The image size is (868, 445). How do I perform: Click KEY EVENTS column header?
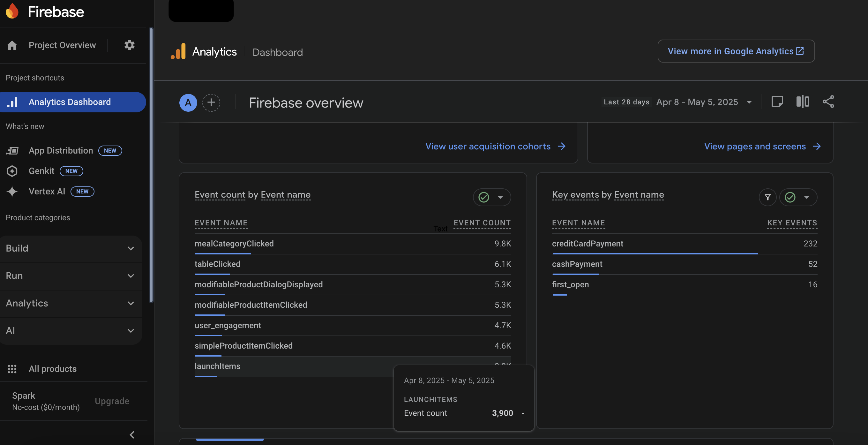click(792, 223)
